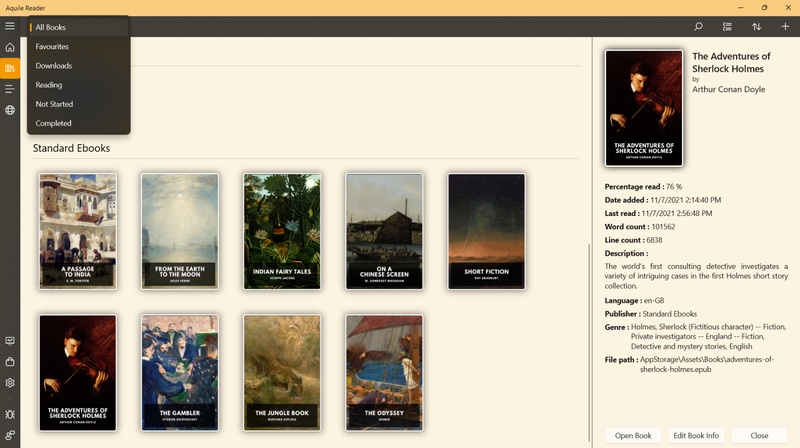Screen dimensions: 800x448
Task: Open the hamburger navigation menu
Action: [x=10, y=26]
